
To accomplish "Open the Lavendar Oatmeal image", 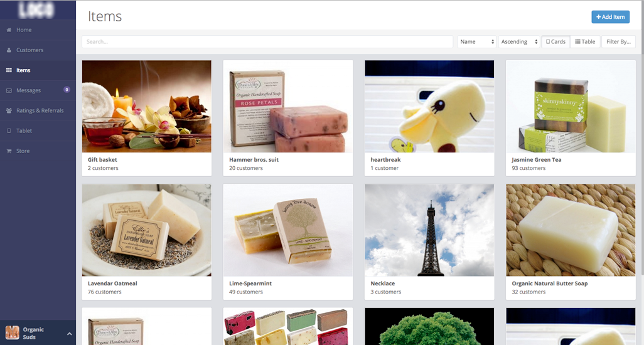I will (x=147, y=230).
